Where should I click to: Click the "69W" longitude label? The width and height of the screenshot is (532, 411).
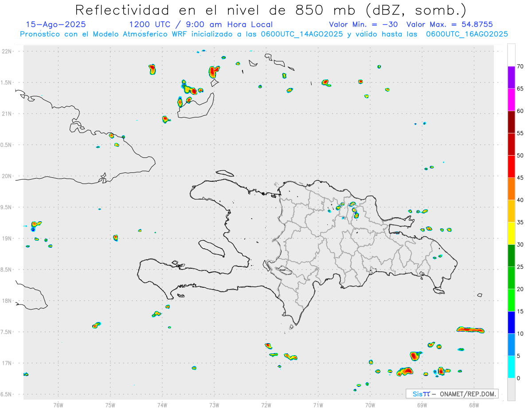click(422, 405)
